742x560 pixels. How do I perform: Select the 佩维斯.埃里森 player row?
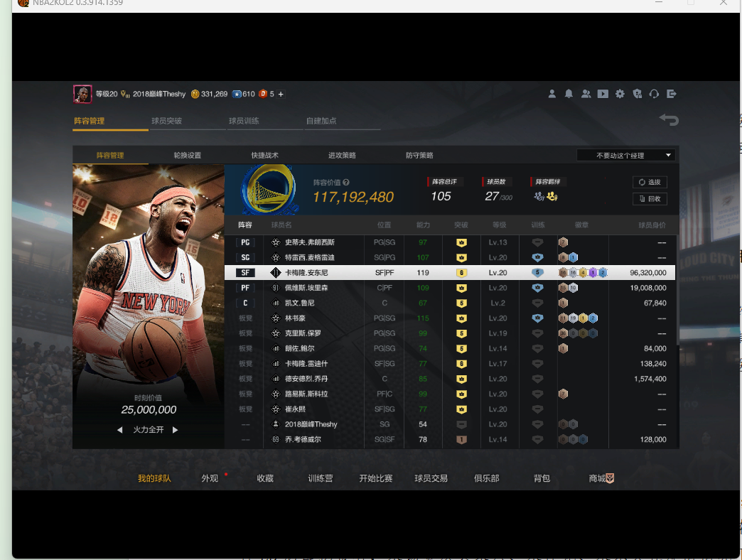[450, 288]
